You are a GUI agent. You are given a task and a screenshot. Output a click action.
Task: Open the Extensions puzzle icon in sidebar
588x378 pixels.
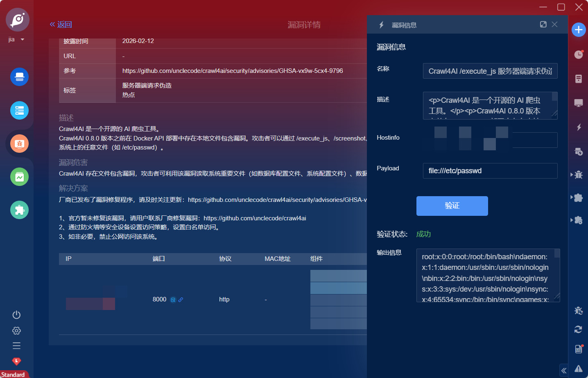19,210
